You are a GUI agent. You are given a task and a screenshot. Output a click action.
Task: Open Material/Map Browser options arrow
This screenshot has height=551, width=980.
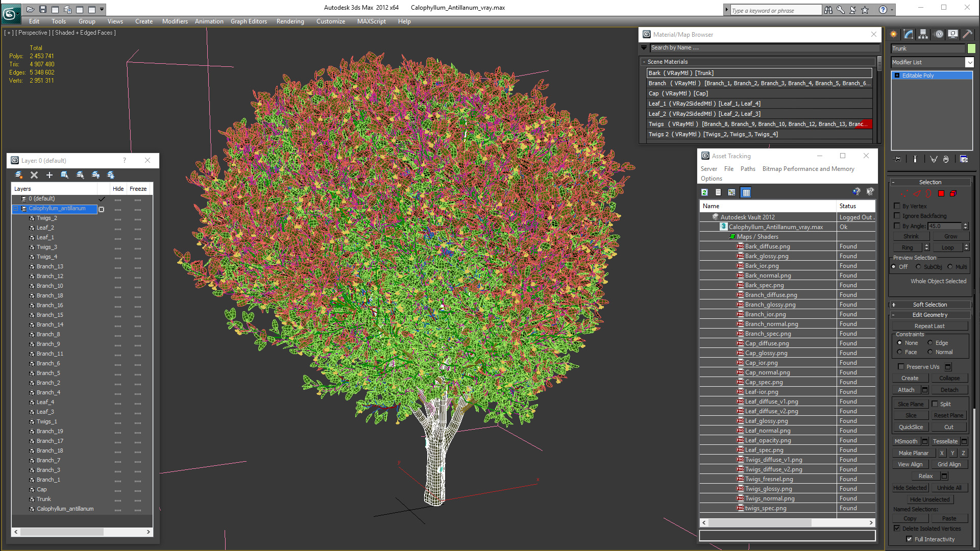coord(644,47)
